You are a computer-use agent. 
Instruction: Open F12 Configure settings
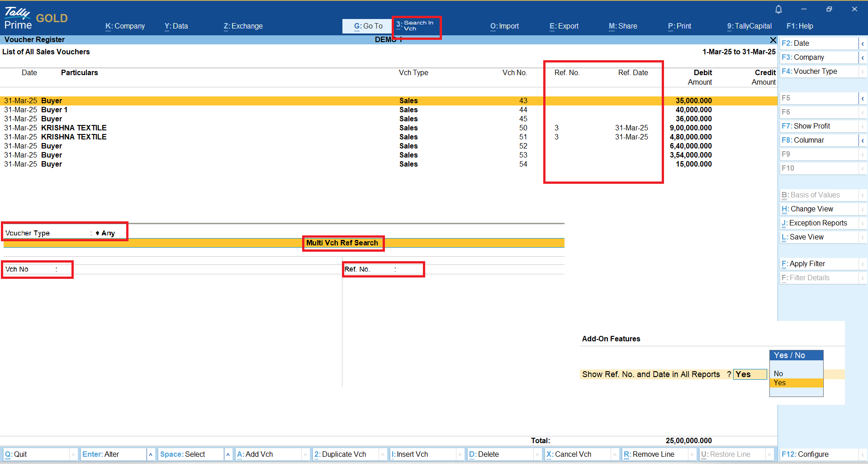tap(805, 454)
